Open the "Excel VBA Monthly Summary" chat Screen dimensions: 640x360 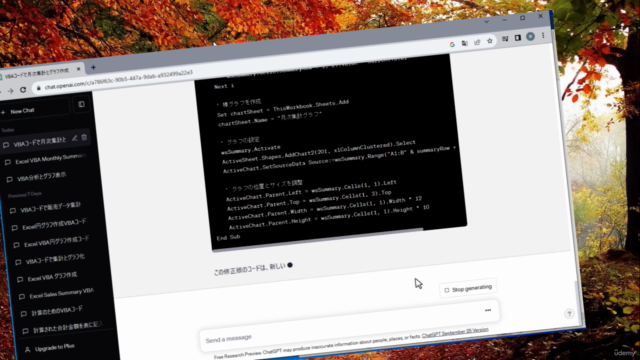click(50, 159)
